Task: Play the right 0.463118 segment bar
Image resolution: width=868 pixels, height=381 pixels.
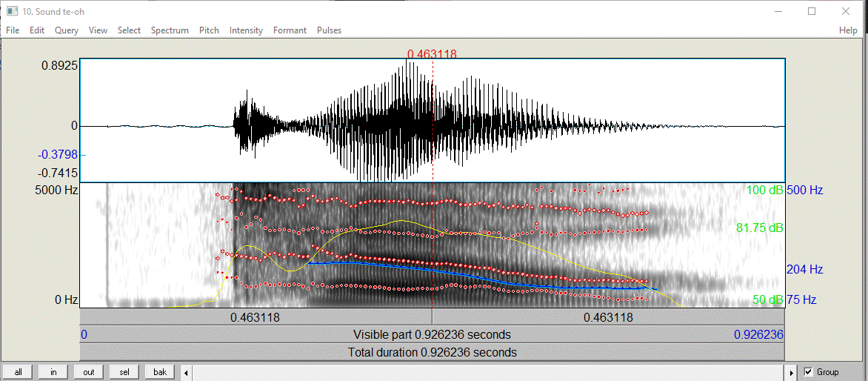Action: (608, 317)
